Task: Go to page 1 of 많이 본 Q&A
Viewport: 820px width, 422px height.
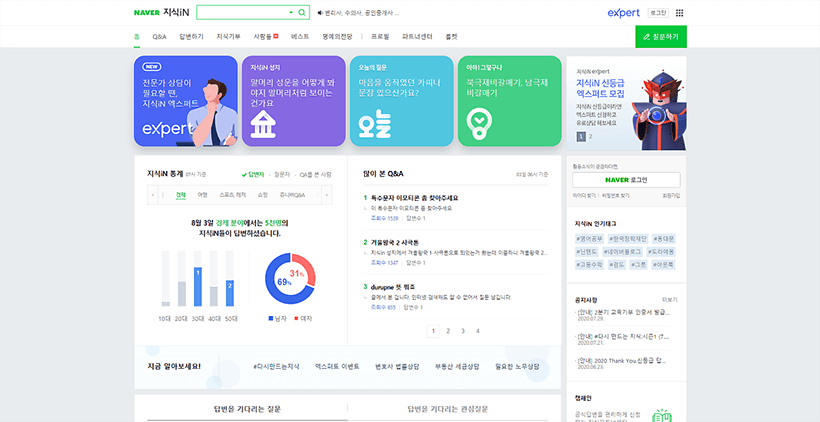Action: [433, 330]
